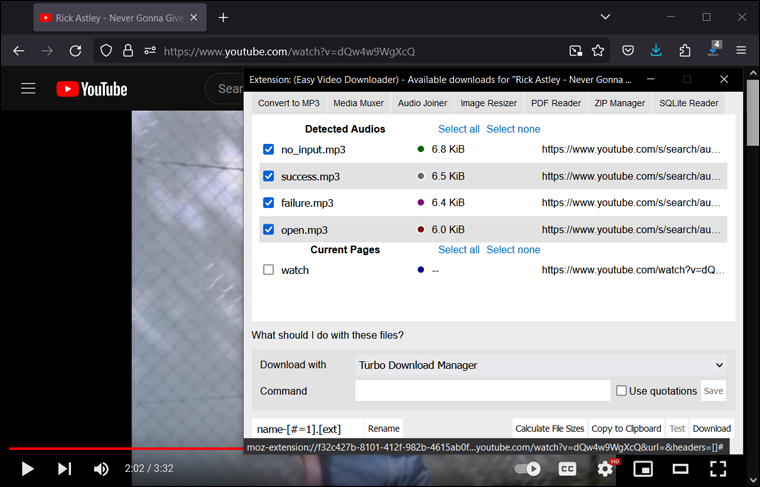Uncheck the open.mp3 checkbox

pyautogui.click(x=269, y=229)
